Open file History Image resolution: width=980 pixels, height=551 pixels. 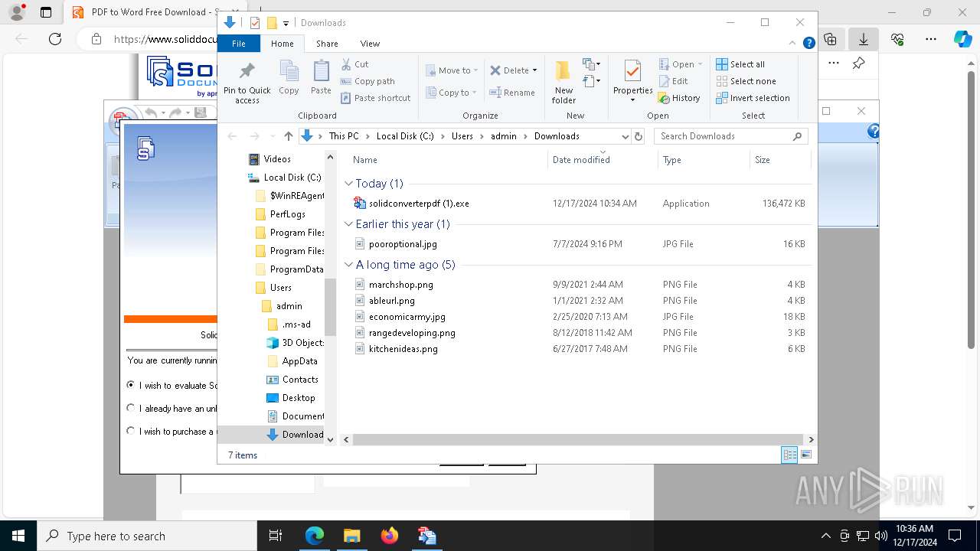tap(679, 98)
